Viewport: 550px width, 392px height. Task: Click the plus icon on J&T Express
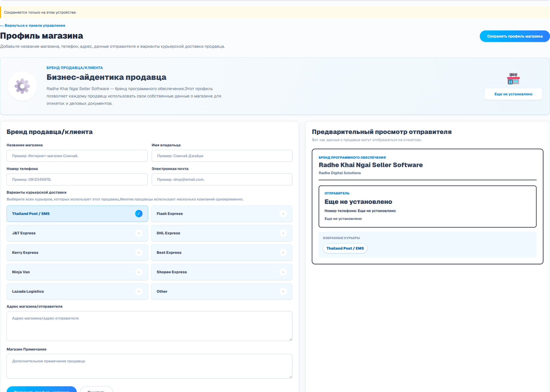139,233
